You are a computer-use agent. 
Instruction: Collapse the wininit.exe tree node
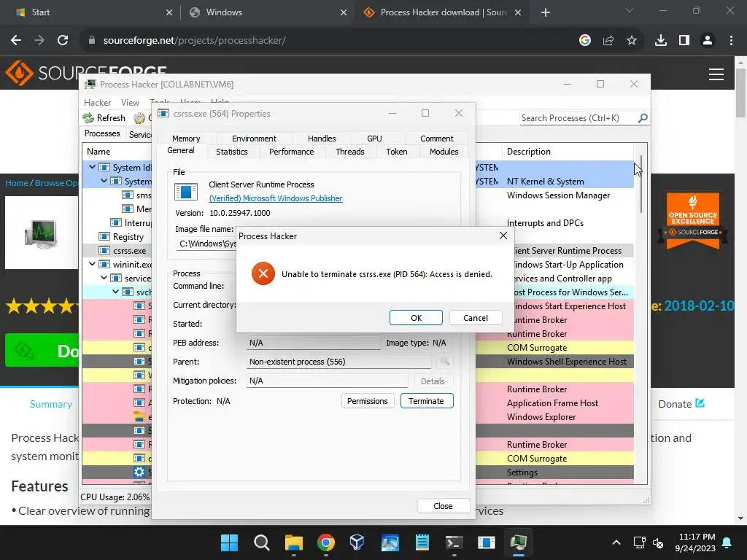92,264
